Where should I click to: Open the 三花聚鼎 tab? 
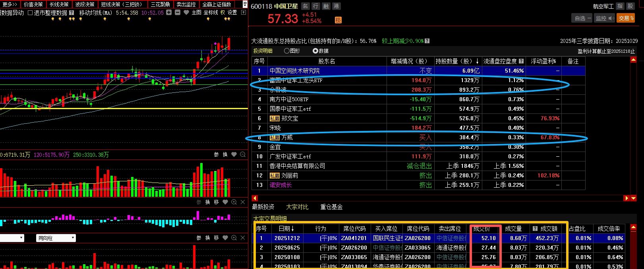161,4
